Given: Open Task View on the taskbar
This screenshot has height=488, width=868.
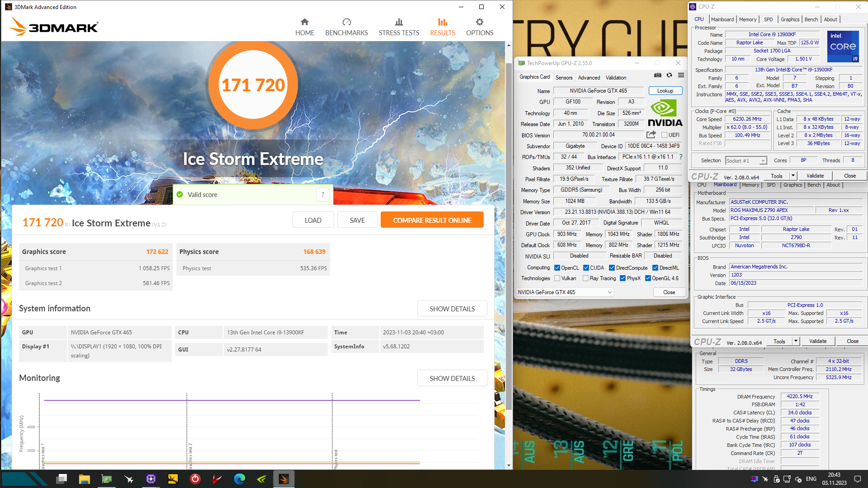Looking at the screenshot, I should tap(62, 479).
